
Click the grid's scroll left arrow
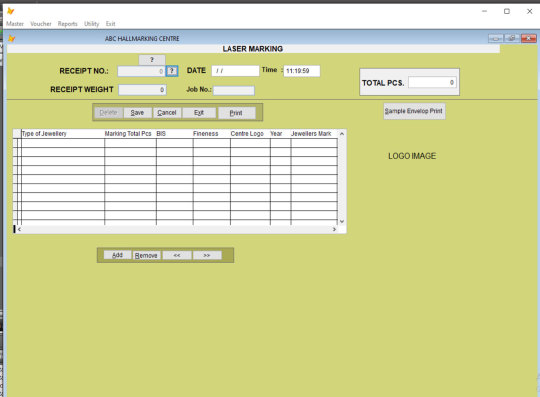click(19, 229)
